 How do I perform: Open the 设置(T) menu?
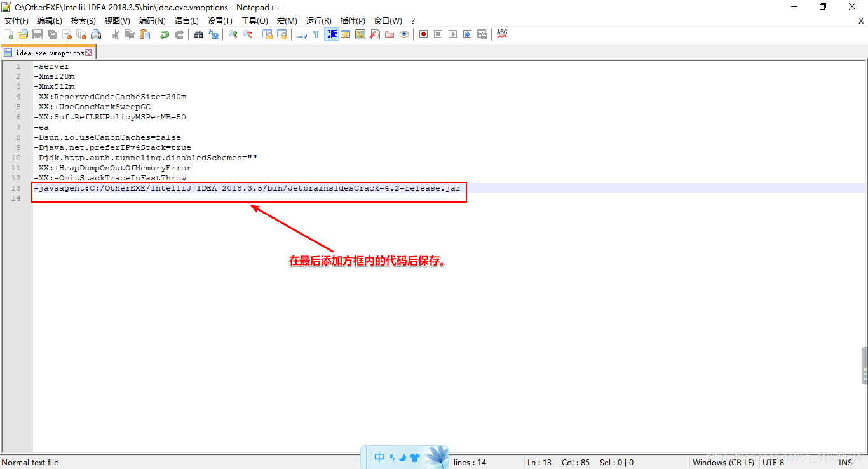[x=220, y=21]
